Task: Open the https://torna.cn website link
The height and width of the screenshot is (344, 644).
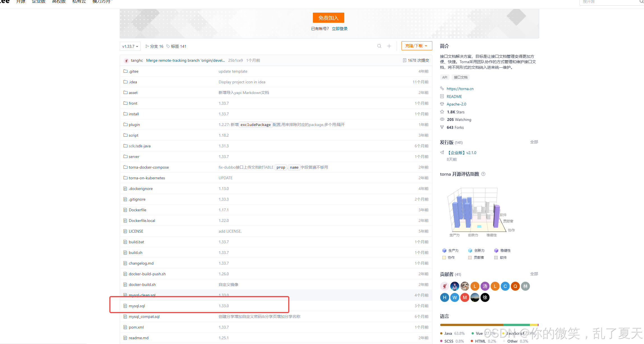Action: 460,89
